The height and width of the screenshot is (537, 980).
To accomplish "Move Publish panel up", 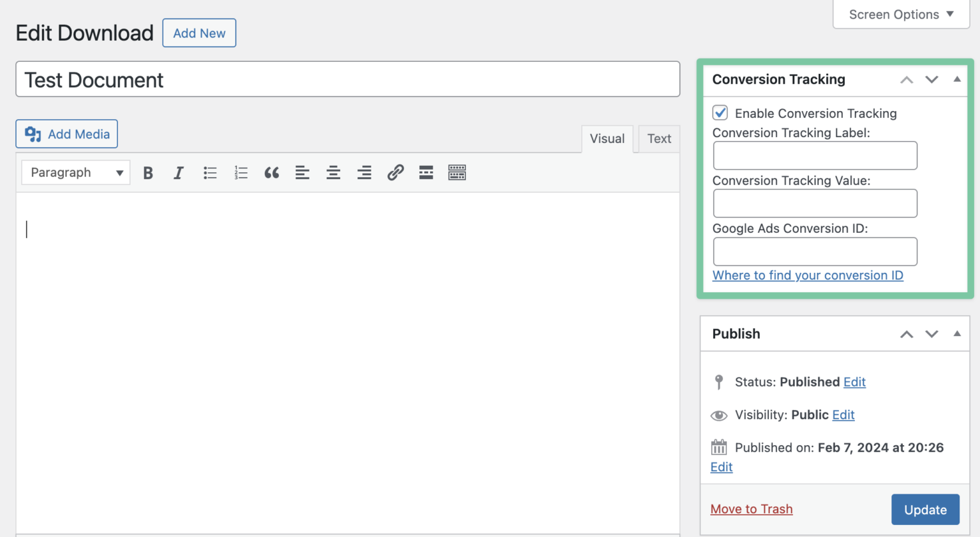I will tap(907, 334).
